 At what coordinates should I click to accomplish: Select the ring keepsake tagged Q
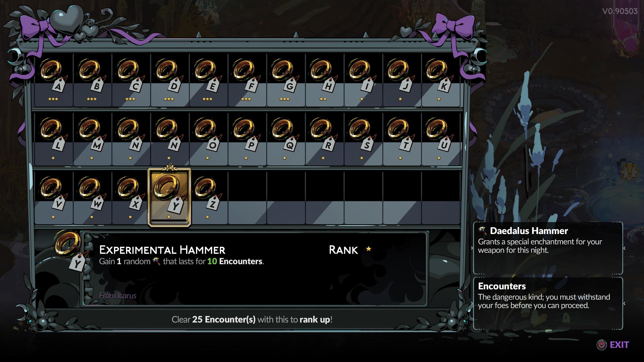(286, 139)
